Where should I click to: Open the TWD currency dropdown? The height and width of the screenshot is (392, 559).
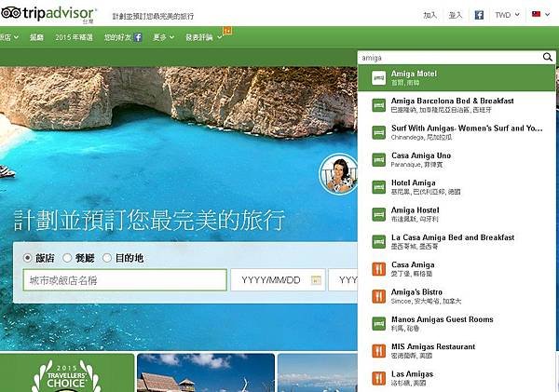507,15
